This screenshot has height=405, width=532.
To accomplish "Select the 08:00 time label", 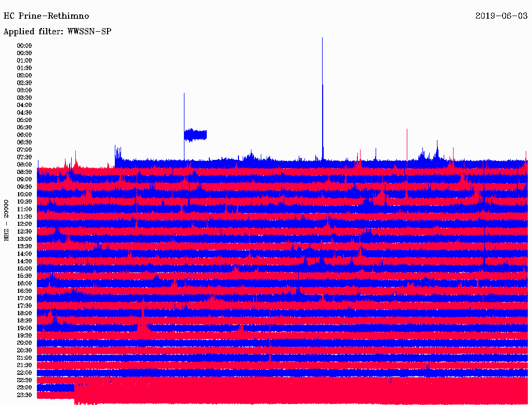I will (24, 165).
